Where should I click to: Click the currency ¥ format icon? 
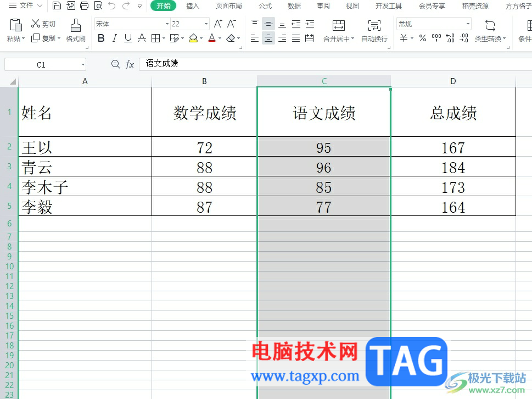404,38
